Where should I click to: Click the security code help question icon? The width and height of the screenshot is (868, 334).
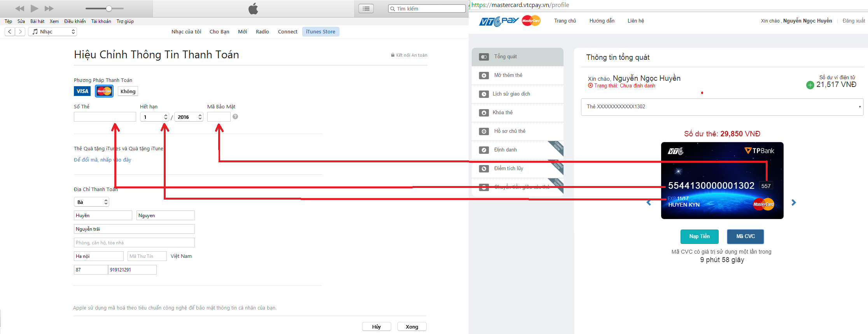235,117
